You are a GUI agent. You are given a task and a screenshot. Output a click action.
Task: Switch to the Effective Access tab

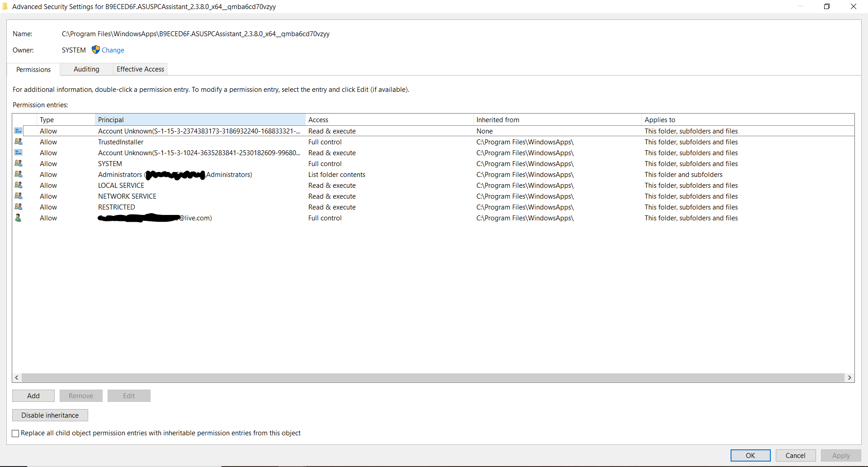[140, 69]
